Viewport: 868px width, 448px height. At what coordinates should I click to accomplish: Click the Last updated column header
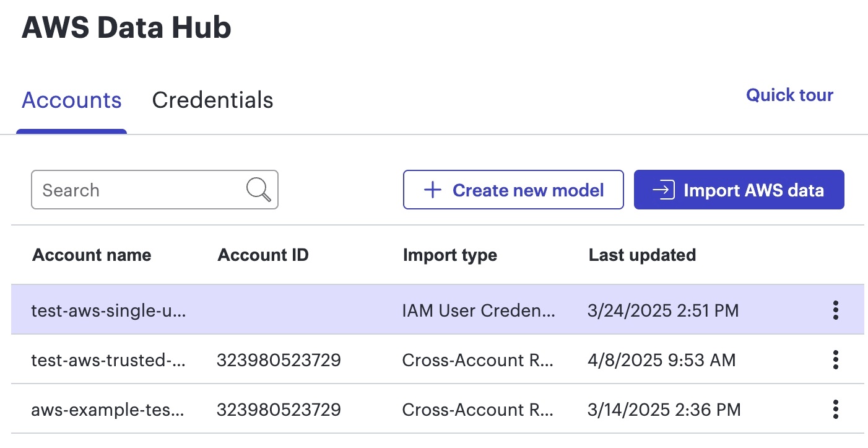click(642, 255)
